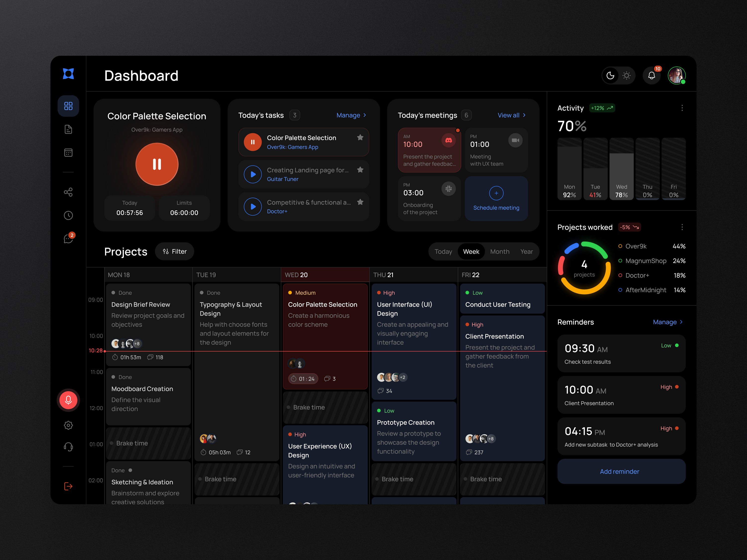Switch to the Month tab
The width and height of the screenshot is (747, 560).
500,251
